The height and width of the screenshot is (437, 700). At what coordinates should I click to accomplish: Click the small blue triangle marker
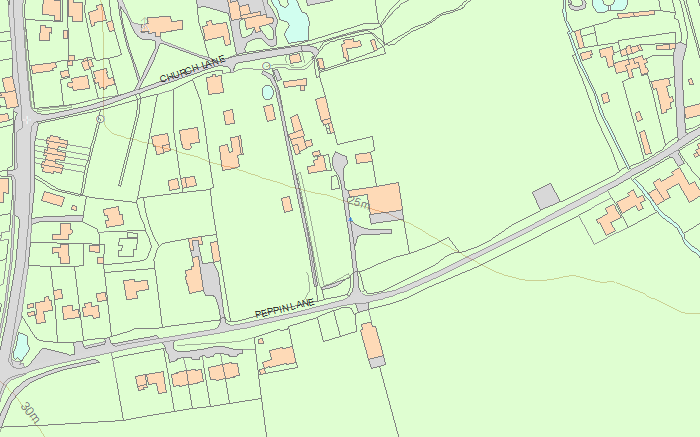[350, 219]
